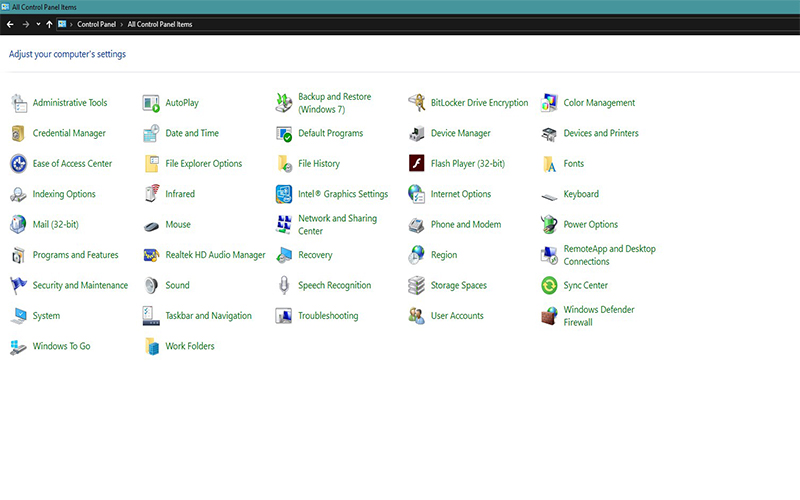Click the System link
This screenshot has height=500, width=800.
46,316
